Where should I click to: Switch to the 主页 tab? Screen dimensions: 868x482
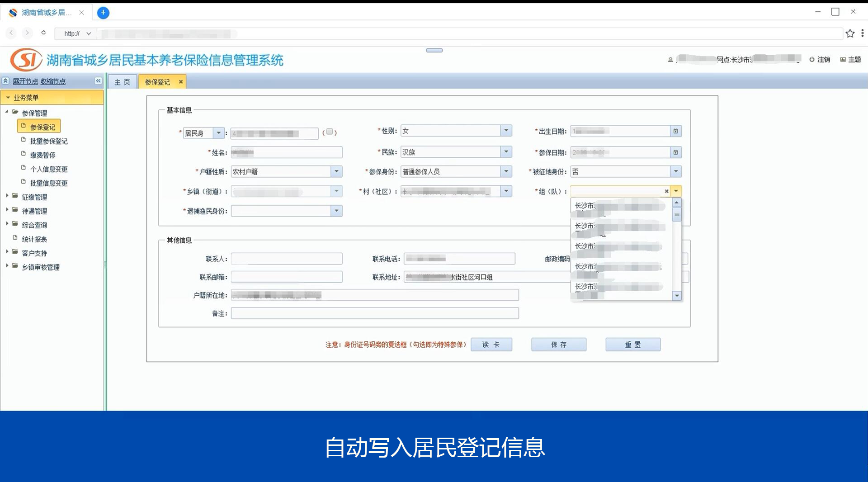click(x=122, y=82)
